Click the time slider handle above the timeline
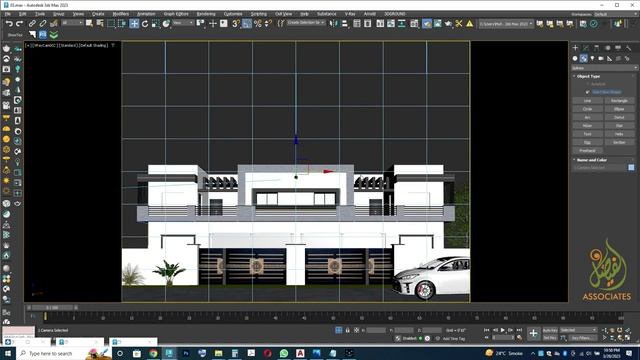The width and height of the screenshot is (640, 360). [x=52, y=307]
